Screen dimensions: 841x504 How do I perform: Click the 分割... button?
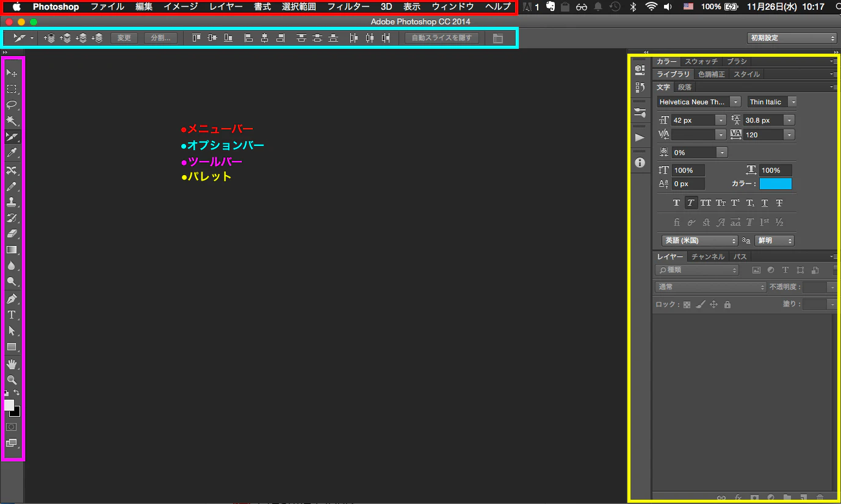click(x=161, y=38)
